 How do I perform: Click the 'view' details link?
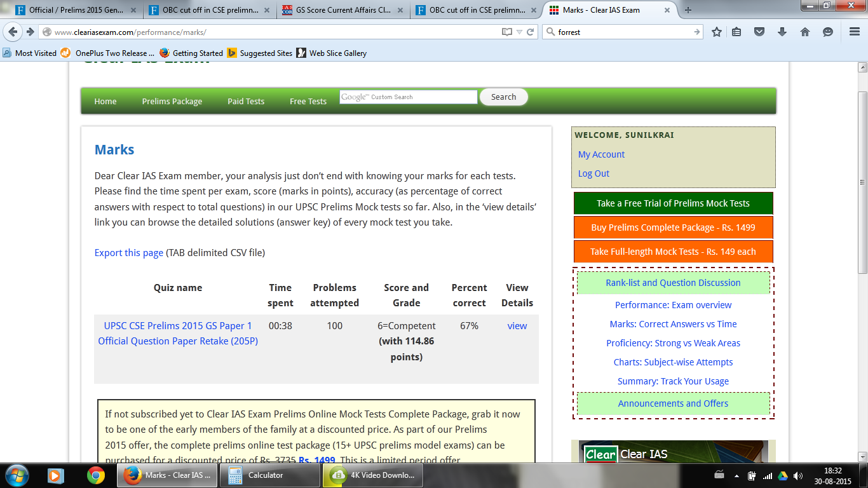click(x=517, y=326)
